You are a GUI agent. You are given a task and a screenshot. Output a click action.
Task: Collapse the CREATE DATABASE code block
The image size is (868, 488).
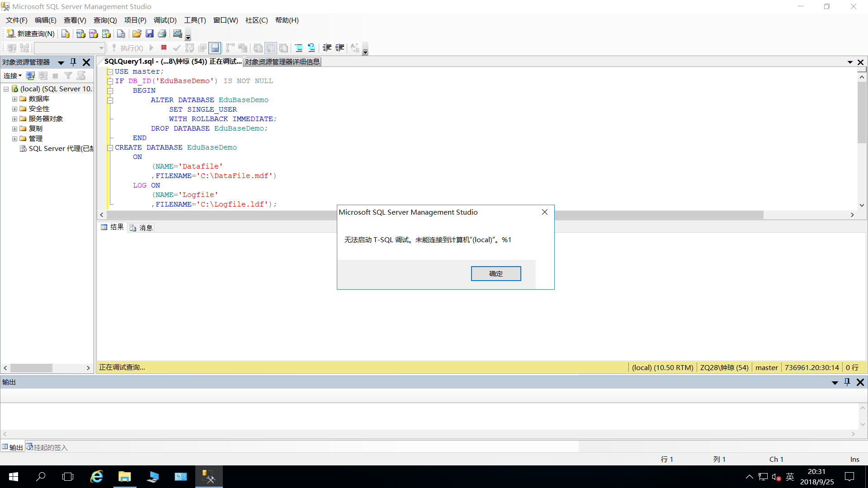pyautogui.click(x=110, y=147)
